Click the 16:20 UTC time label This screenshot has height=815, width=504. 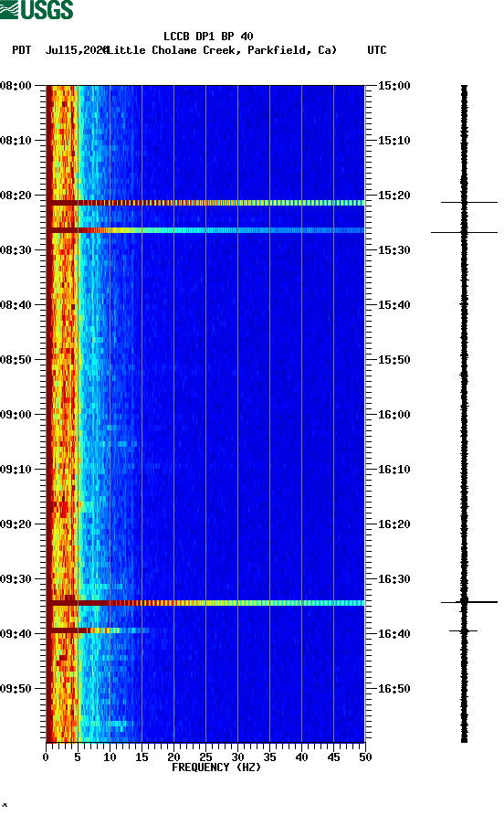coord(394,524)
